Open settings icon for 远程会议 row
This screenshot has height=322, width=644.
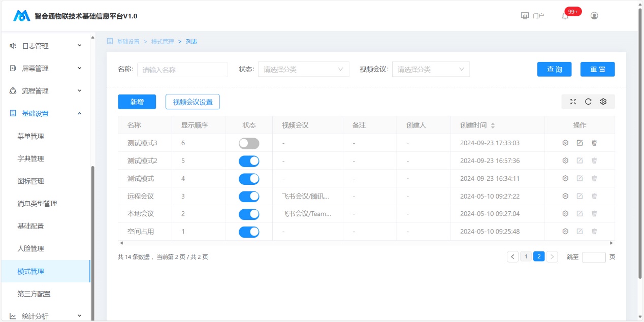click(x=565, y=197)
